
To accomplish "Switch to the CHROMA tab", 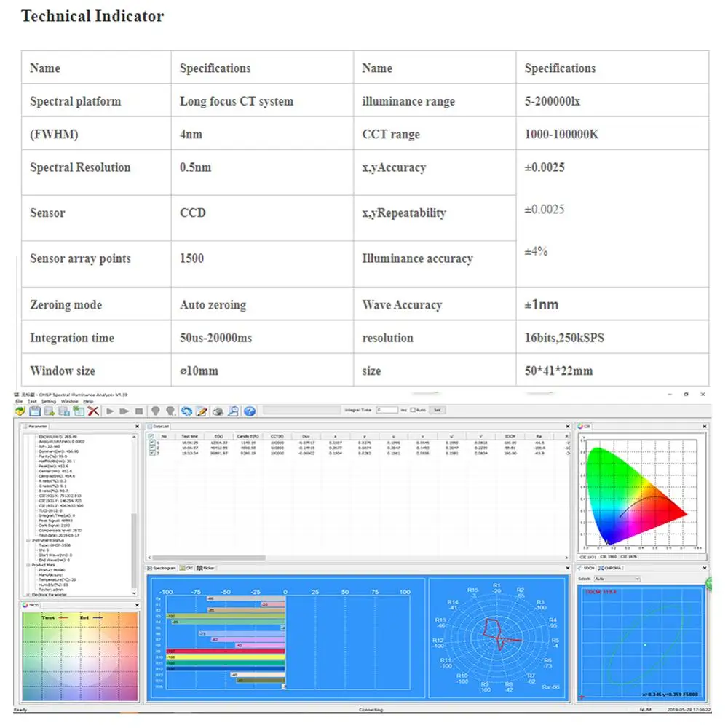I will point(612,568).
